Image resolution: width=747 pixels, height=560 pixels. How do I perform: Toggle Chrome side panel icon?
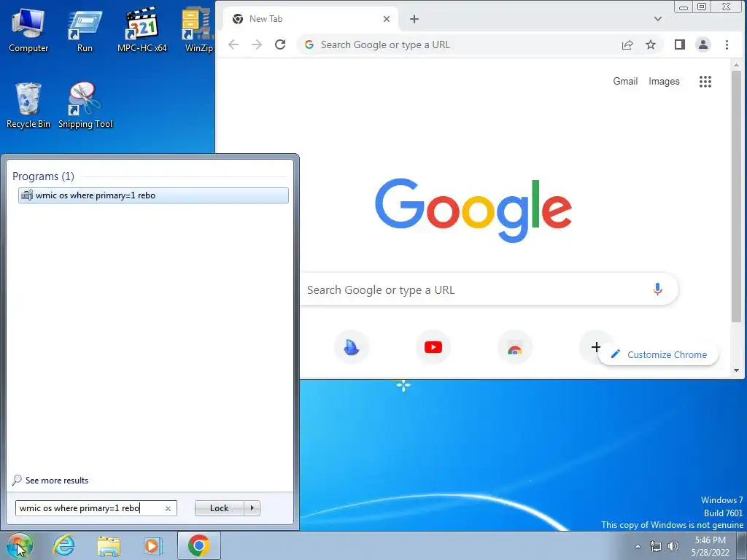(680, 44)
